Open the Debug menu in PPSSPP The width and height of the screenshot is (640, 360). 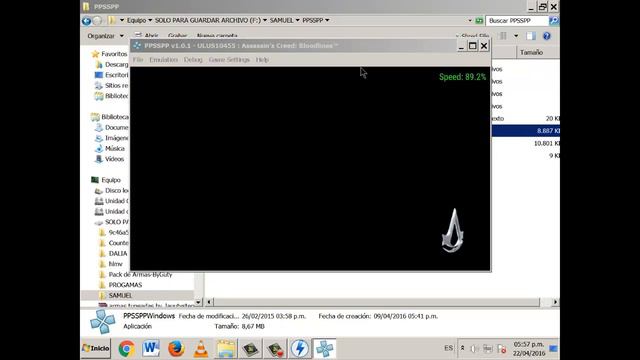point(193,60)
